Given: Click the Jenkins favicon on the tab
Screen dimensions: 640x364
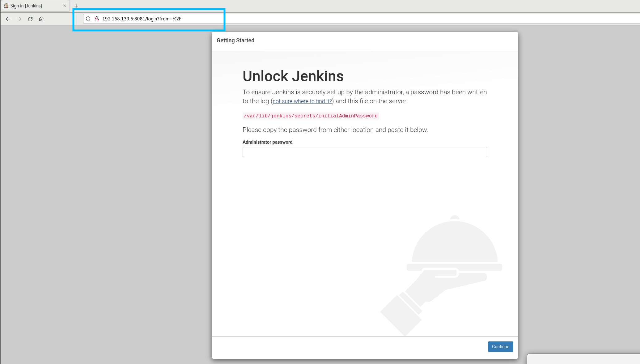Looking at the screenshot, I should pos(6,6).
